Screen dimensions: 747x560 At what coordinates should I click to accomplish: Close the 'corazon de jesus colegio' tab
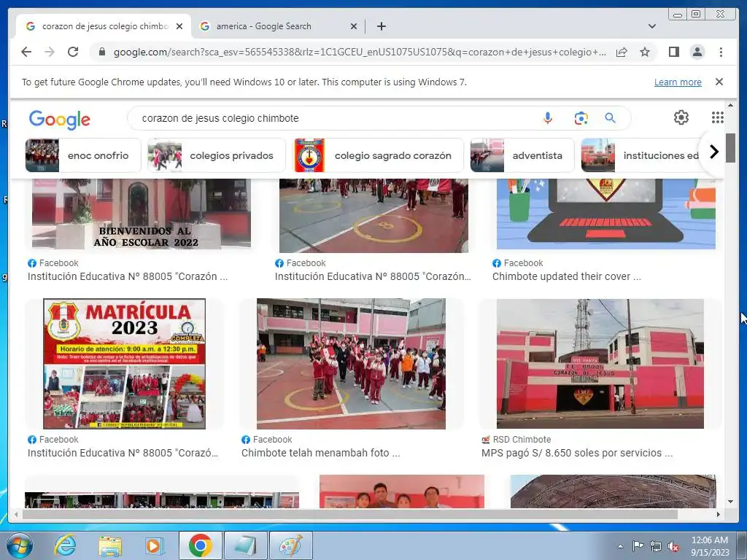tap(179, 26)
